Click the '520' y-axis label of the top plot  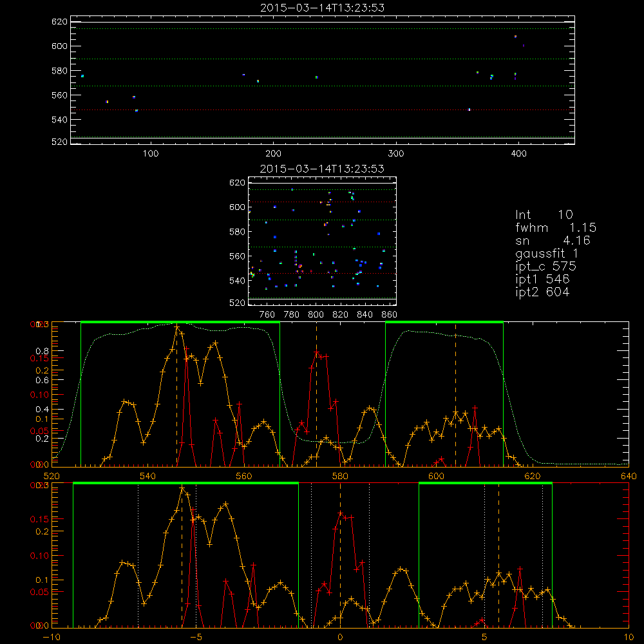[x=59, y=142]
